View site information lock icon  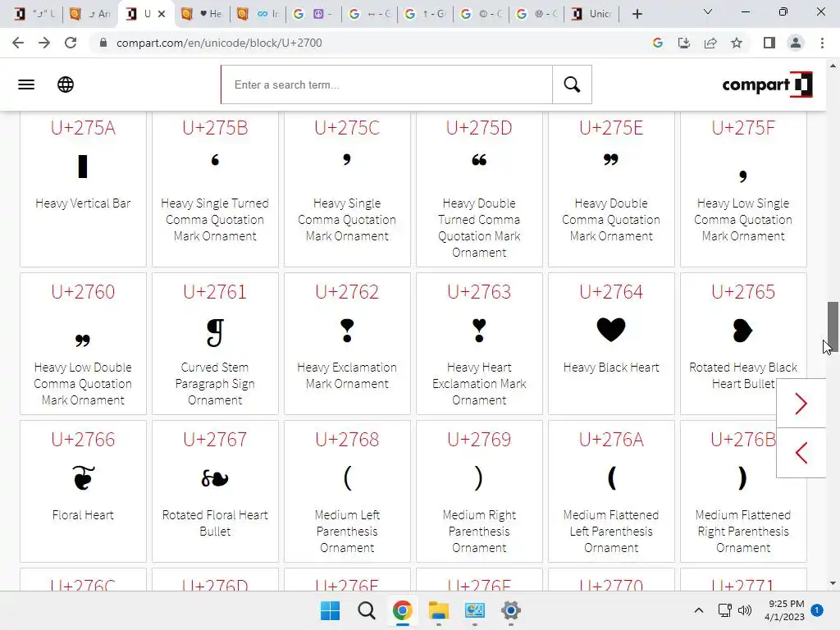(x=103, y=43)
